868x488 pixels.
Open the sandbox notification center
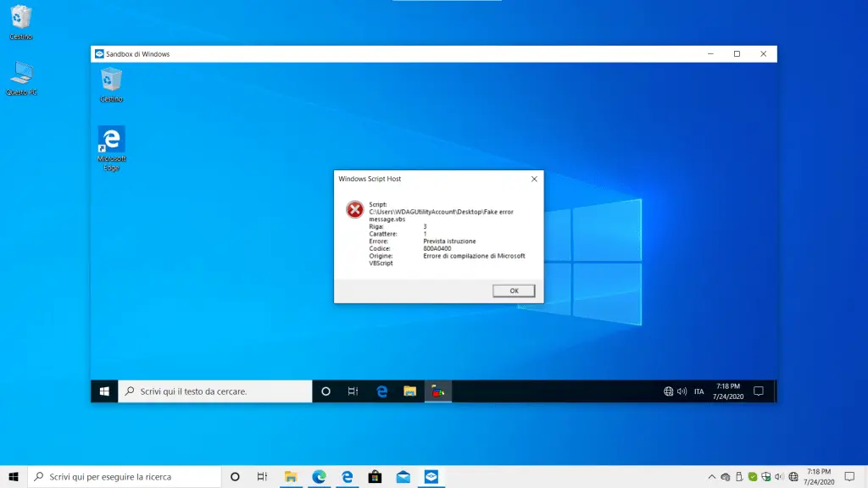[x=759, y=391]
